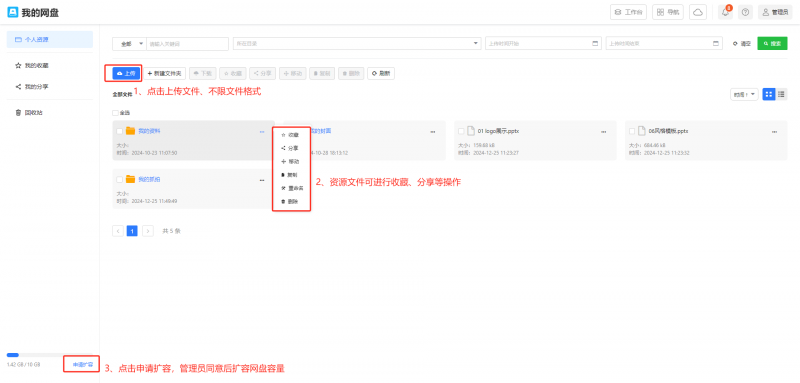This screenshot has height=383, width=800.
Task: Open the 我的抓拍 folder name
Action: 149,180
